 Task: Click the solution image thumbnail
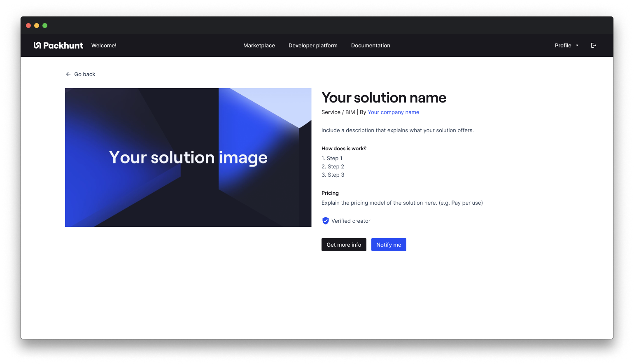pyautogui.click(x=188, y=157)
